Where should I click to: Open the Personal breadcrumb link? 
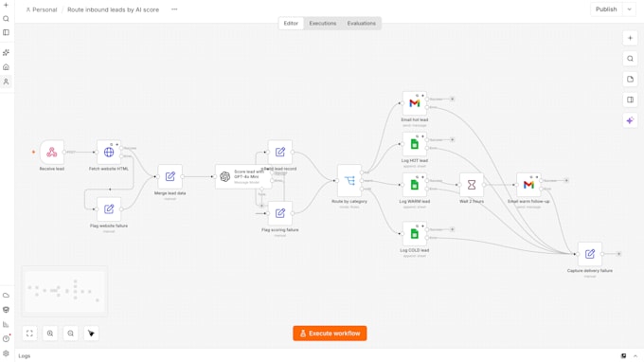point(42,9)
